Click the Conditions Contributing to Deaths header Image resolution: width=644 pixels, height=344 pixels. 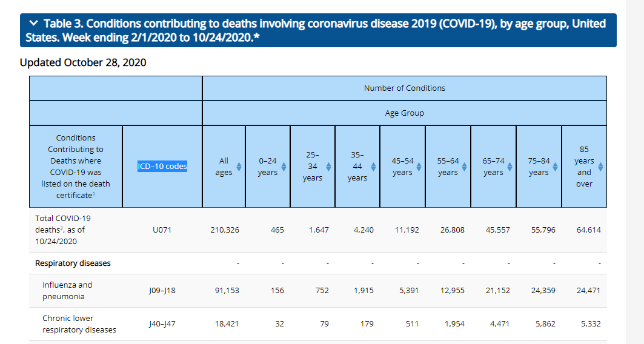(x=76, y=167)
